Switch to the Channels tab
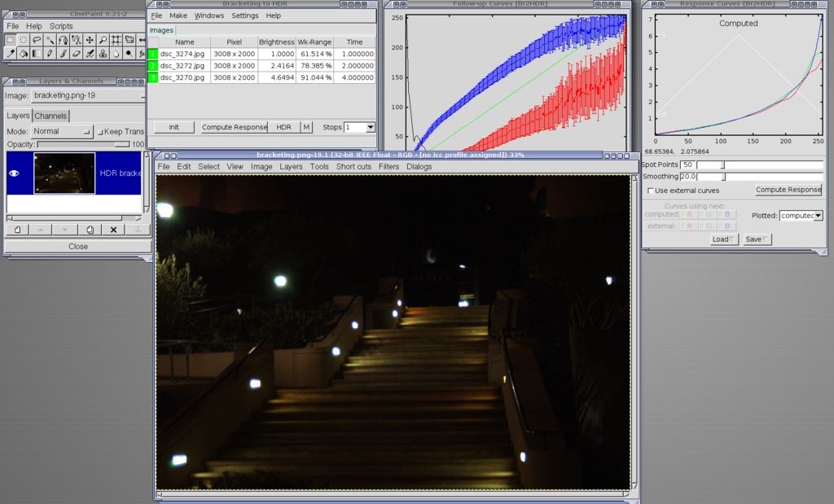This screenshot has height=504, width=834. coord(50,116)
